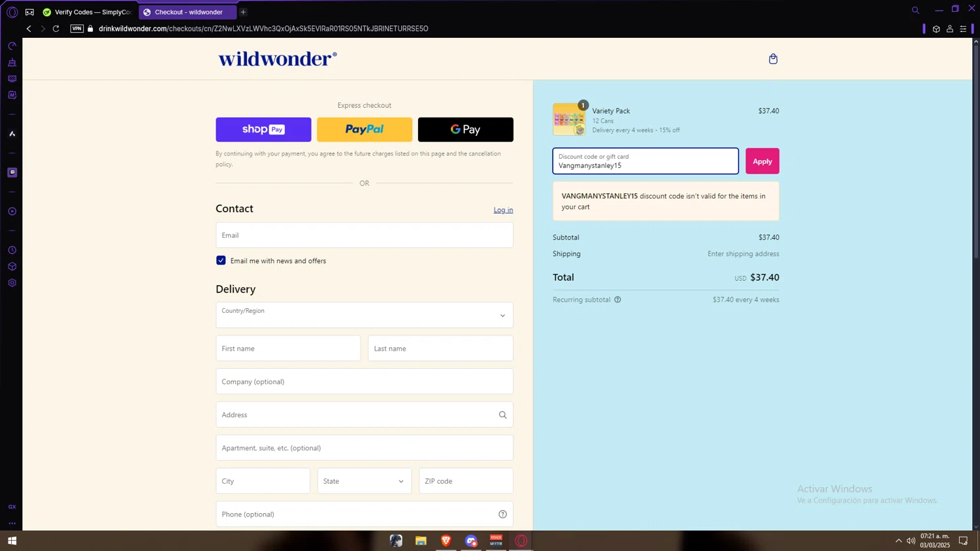980x551 pixels.
Task: Toggle the VPN badge in address bar
Action: 76,29
